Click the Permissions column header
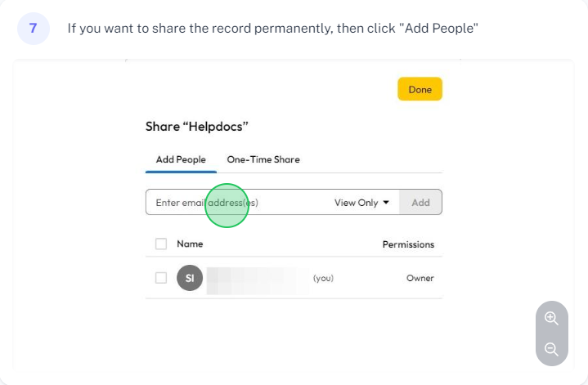Viewport: 588px width, 385px height. (x=408, y=244)
